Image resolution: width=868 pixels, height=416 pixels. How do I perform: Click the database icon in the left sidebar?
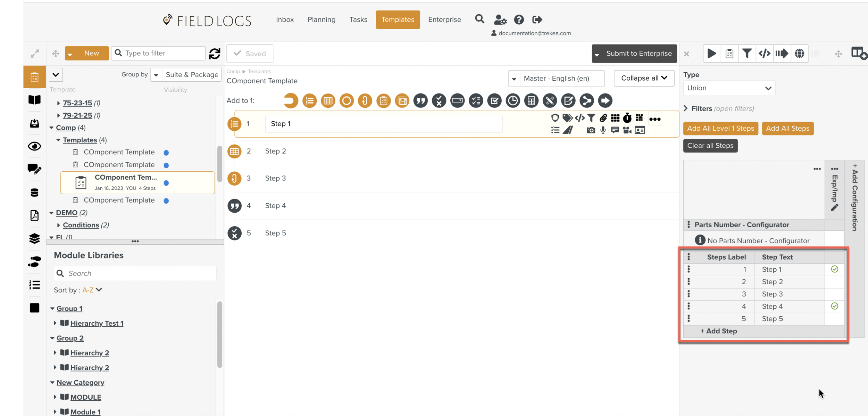[34, 193]
